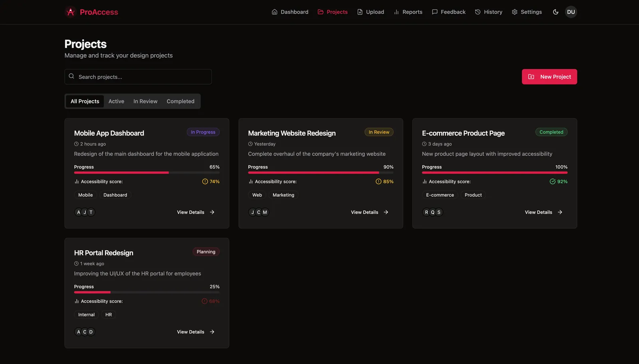The height and width of the screenshot is (364, 639).
Task: Click the ProAccess logo icon
Action: (x=71, y=12)
